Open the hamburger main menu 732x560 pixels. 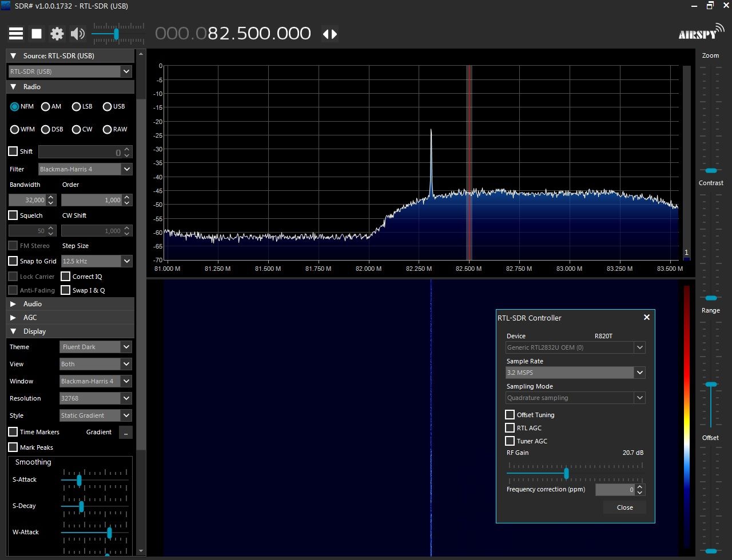16,34
